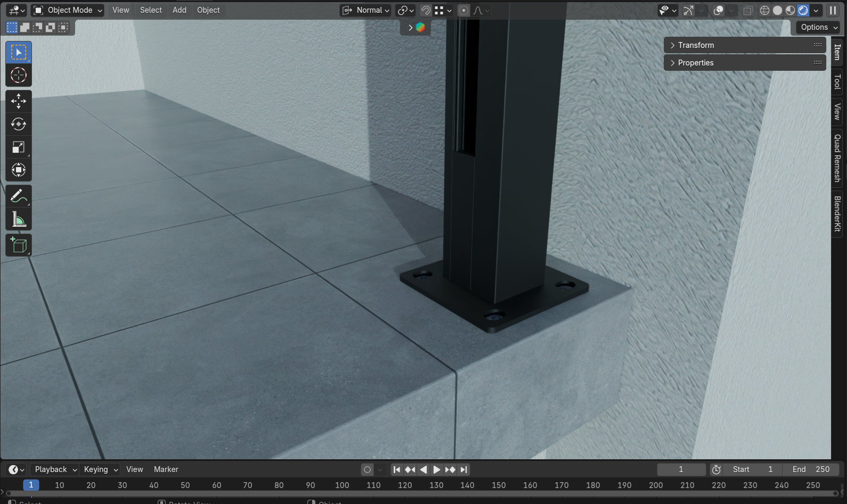Click frame 100 on the timeline
This screenshot has height=504, width=847.
pos(342,485)
